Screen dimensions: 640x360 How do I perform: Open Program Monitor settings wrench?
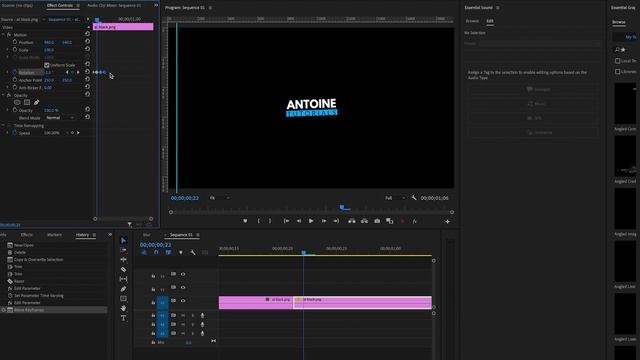coord(414,198)
